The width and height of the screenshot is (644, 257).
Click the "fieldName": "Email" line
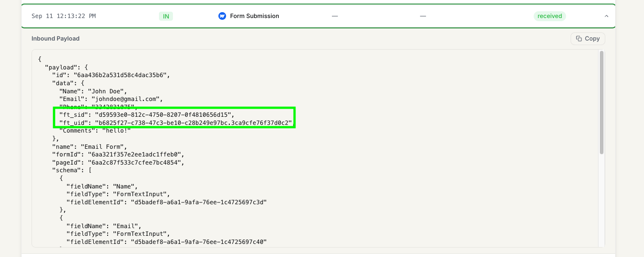pyautogui.click(x=104, y=226)
